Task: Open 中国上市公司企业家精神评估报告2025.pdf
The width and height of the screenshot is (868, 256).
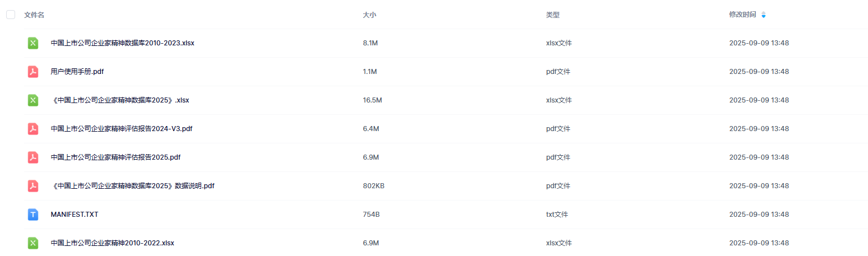Action: click(x=115, y=157)
